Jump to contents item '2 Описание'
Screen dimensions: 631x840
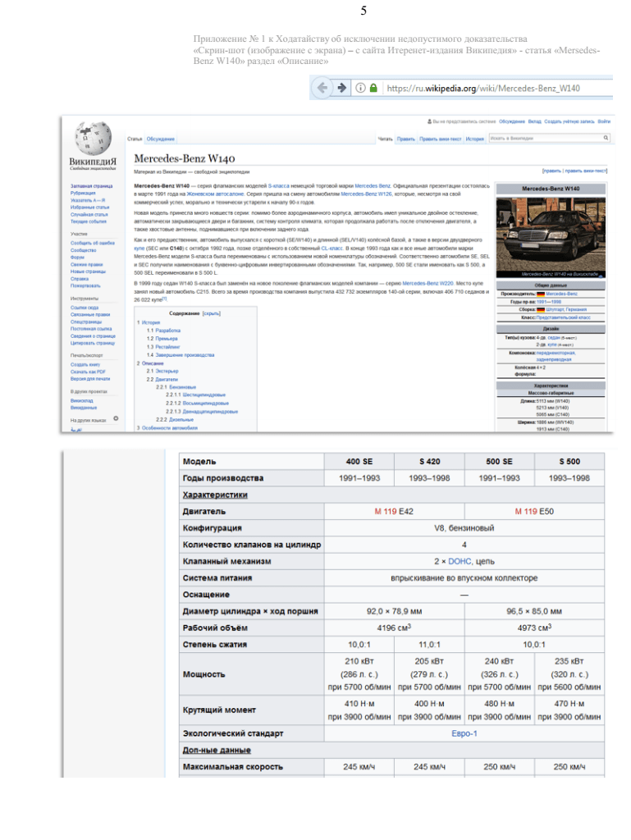point(150,363)
